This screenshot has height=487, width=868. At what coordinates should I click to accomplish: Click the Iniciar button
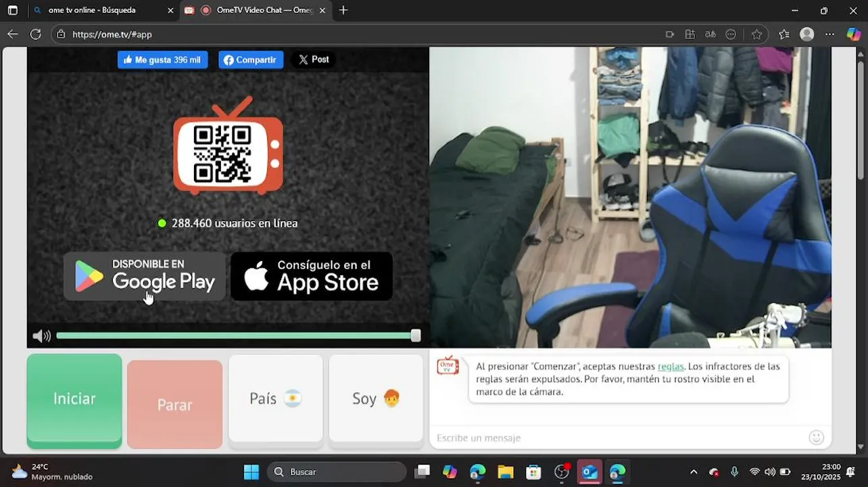point(74,400)
